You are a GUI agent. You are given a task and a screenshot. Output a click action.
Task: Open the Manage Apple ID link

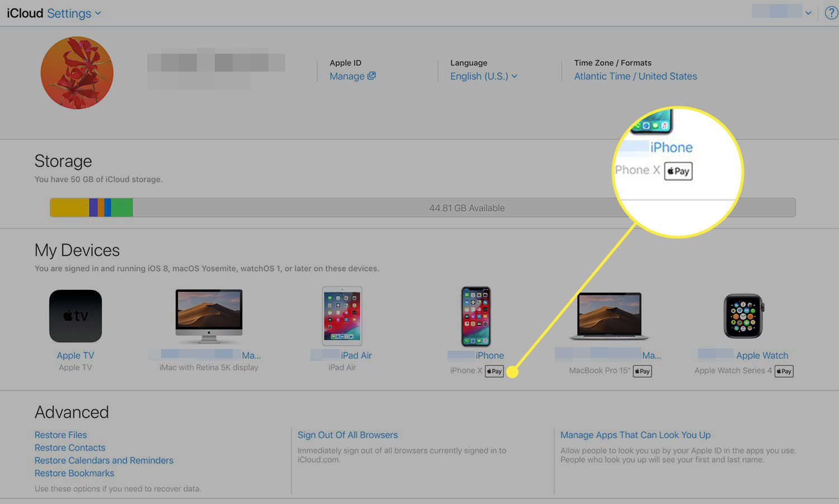tap(347, 76)
